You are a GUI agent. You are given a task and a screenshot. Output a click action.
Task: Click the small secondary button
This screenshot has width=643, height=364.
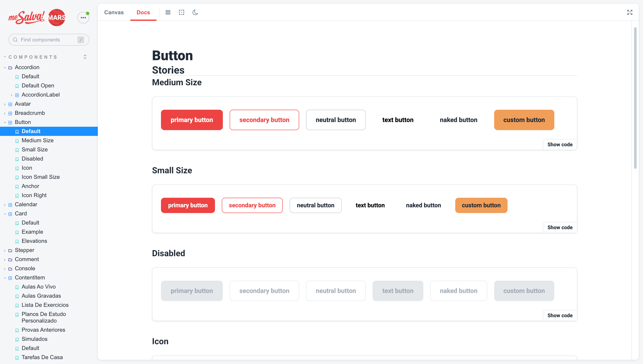coord(252,205)
